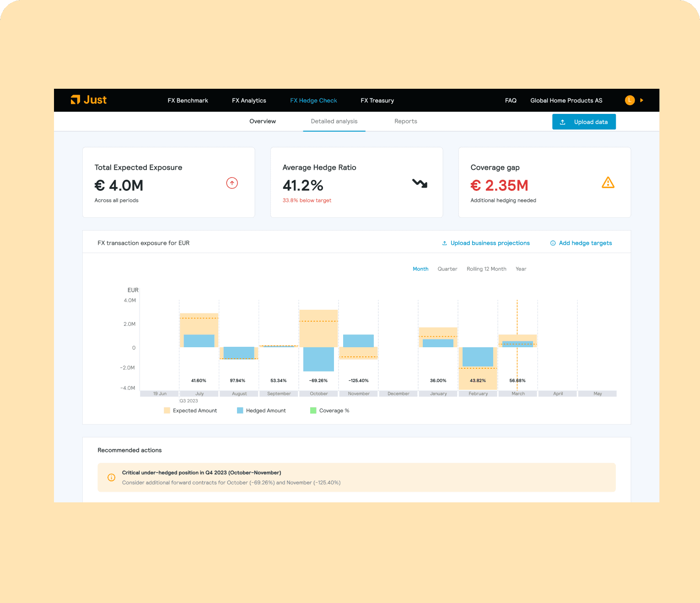The width and height of the screenshot is (700, 603).
Task: Click the January month label on axis
Action: 438,393
